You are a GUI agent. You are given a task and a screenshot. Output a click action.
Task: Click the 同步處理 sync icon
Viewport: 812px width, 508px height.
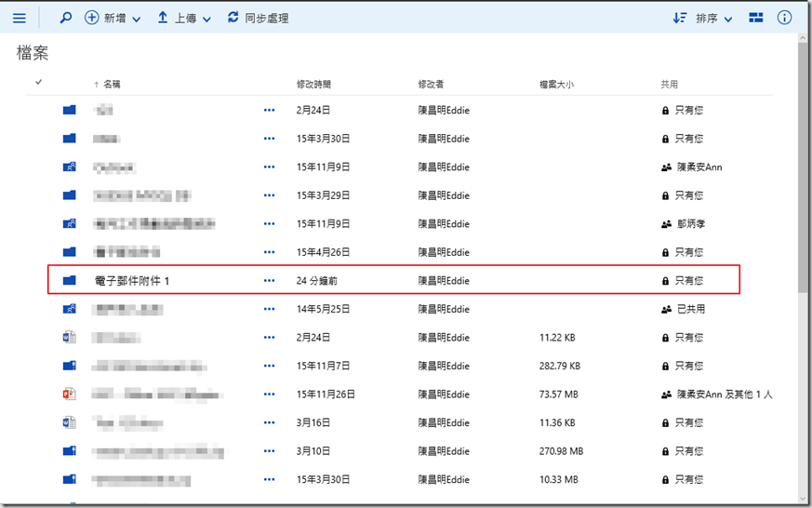(233, 18)
